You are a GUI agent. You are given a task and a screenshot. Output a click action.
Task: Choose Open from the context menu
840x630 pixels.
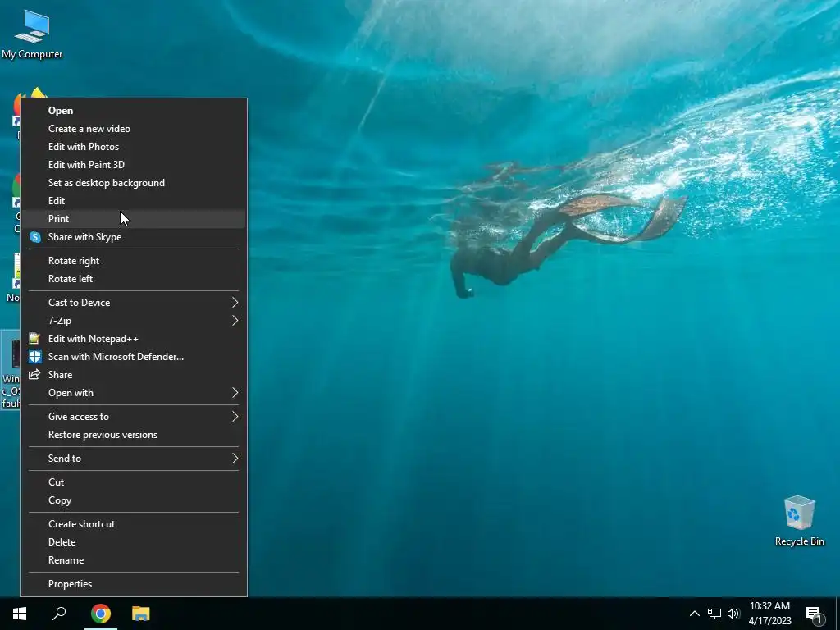134,111
